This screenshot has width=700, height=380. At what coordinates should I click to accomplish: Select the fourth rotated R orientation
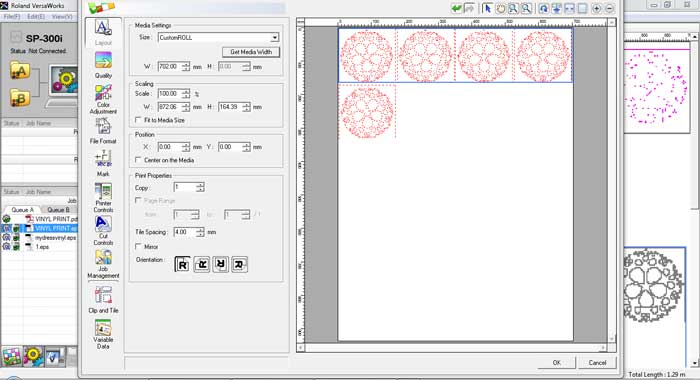240,264
